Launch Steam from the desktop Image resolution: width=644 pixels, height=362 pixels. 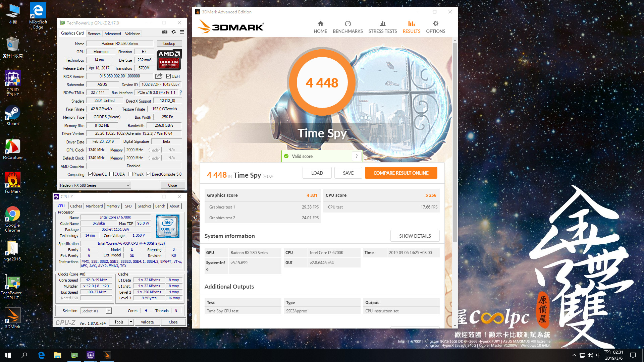(13, 116)
